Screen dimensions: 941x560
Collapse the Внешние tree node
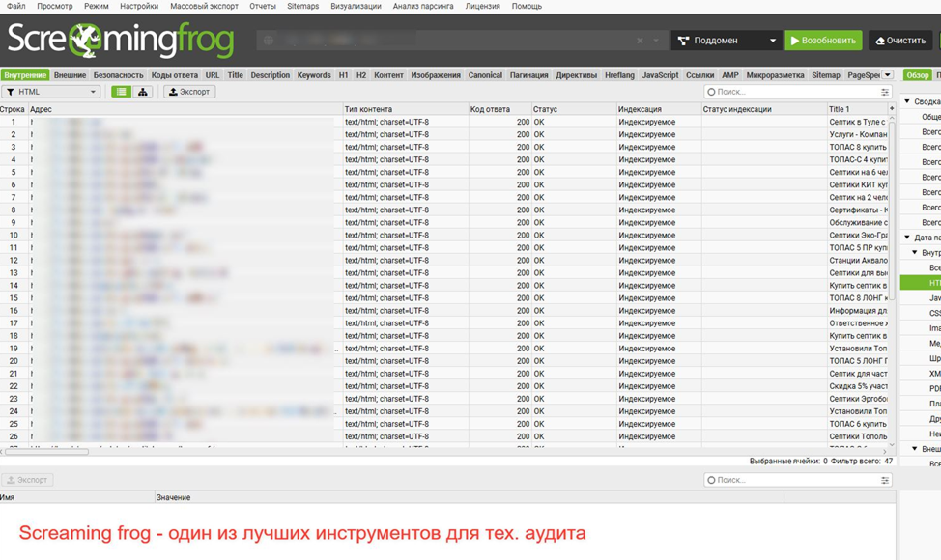tap(915, 448)
